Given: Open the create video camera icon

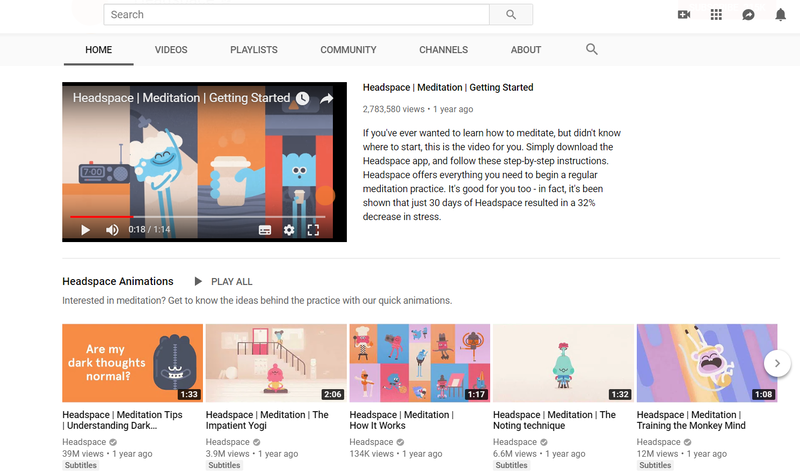Looking at the screenshot, I should click(x=684, y=15).
